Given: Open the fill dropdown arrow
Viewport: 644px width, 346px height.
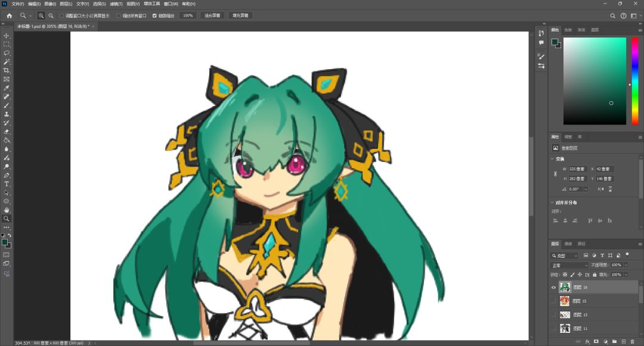Looking at the screenshot, I should pos(626,275).
